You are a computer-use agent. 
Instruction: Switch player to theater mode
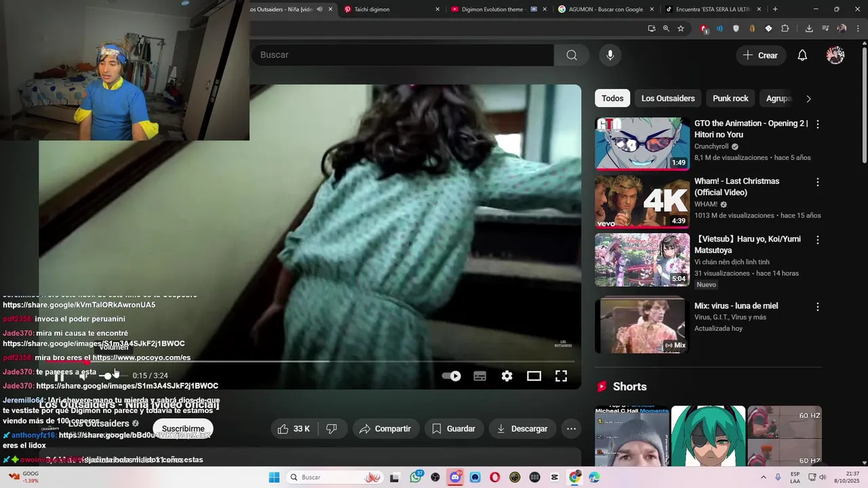pyautogui.click(x=534, y=376)
